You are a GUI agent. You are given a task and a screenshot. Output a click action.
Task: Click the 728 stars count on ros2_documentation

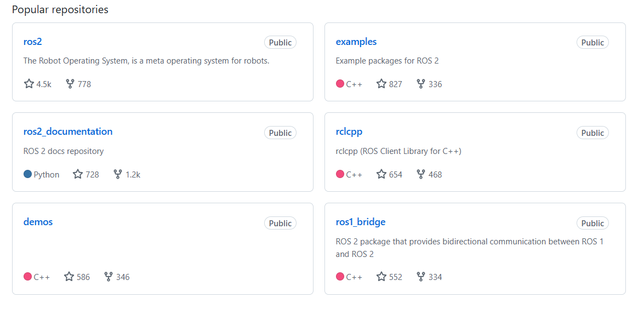click(93, 175)
